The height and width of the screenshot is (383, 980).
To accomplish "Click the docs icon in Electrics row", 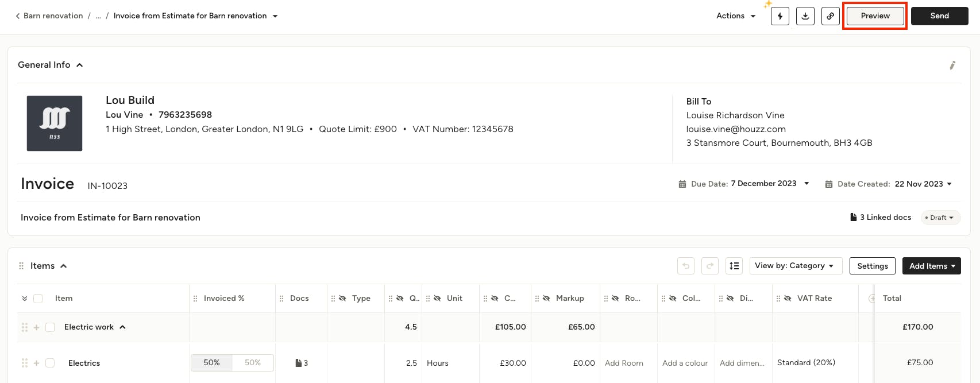I will point(299,363).
